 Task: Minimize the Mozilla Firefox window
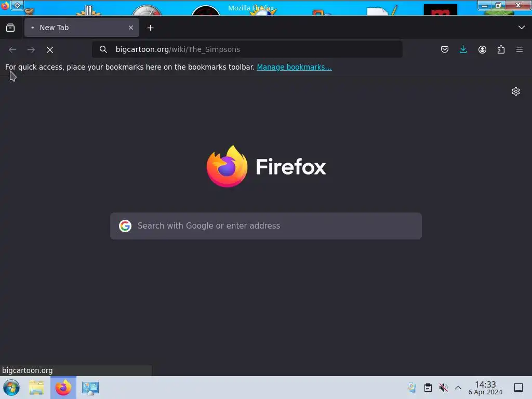tap(485, 5)
